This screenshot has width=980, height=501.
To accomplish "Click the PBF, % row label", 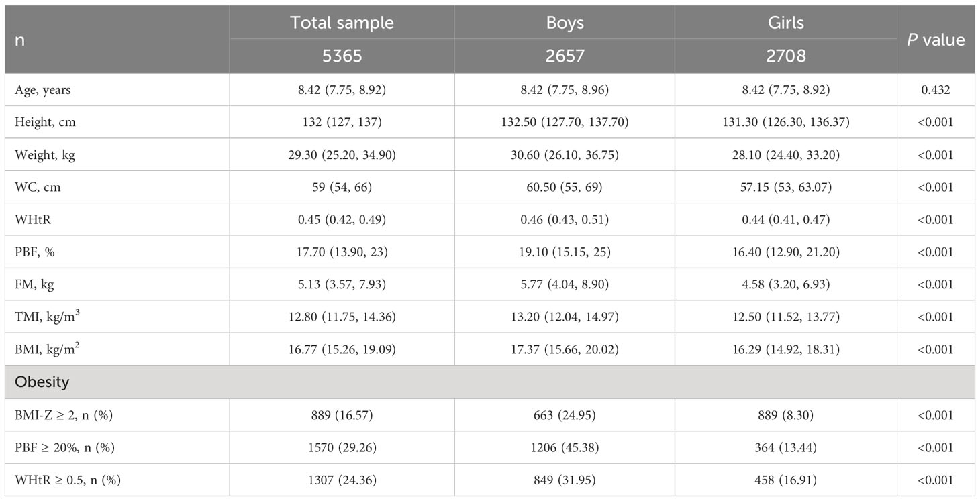I will pyautogui.click(x=34, y=252).
